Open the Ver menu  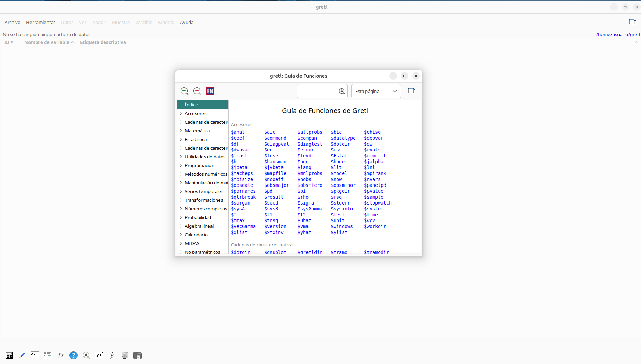click(83, 22)
